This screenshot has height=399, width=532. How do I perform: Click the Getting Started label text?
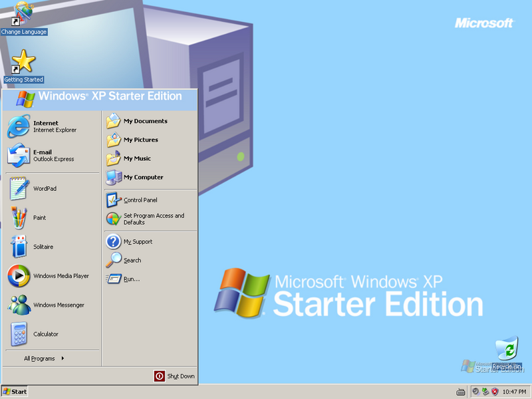coord(24,79)
